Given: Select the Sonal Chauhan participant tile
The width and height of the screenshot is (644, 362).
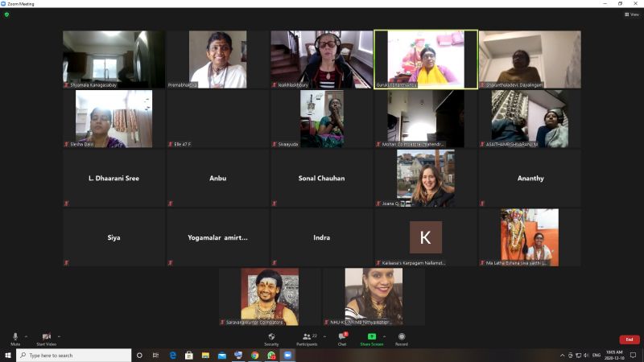Looking at the screenshot, I should click(321, 178).
